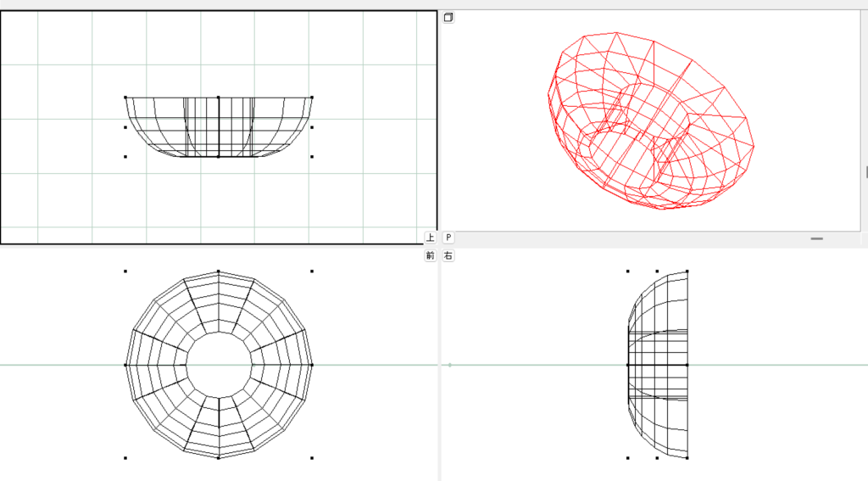This screenshot has height=481, width=868.
Task: Click the bottom-left bounding handle in top view
Action: coord(125,156)
